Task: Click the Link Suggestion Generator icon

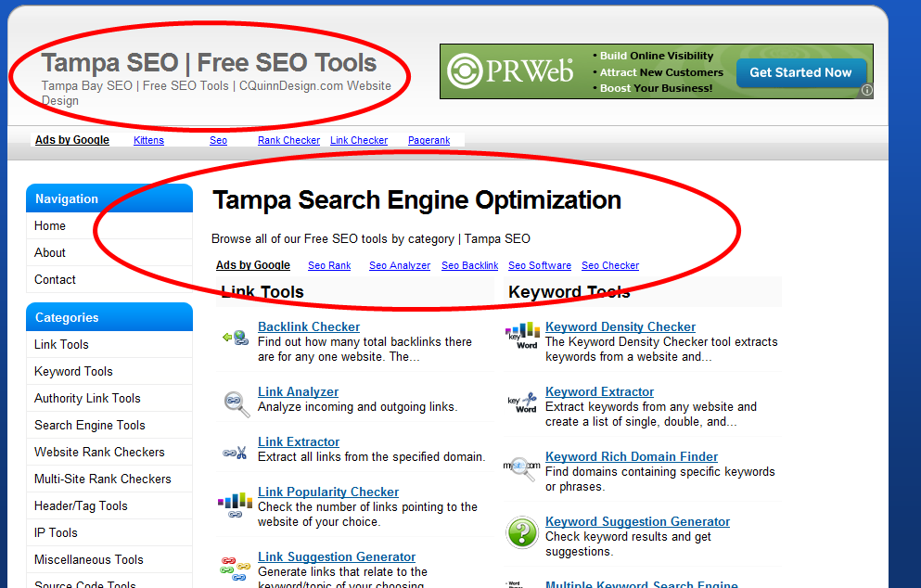Action: point(236,567)
